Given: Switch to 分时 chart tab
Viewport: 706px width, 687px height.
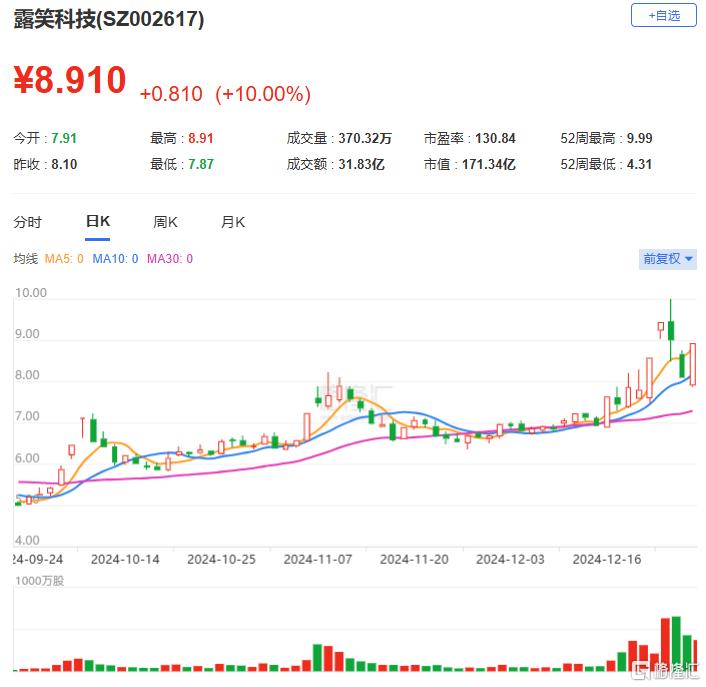Looking at the screenshot, I should (x=27, y=222).
